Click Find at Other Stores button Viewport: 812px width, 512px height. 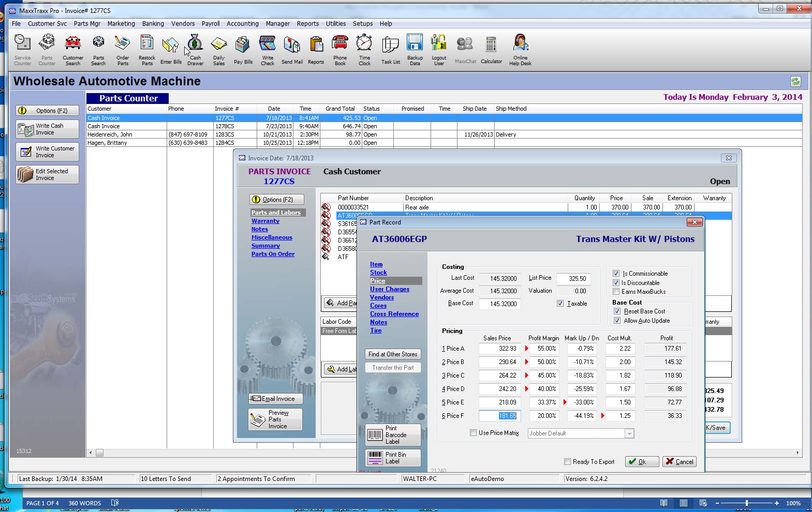coord(393,354)
